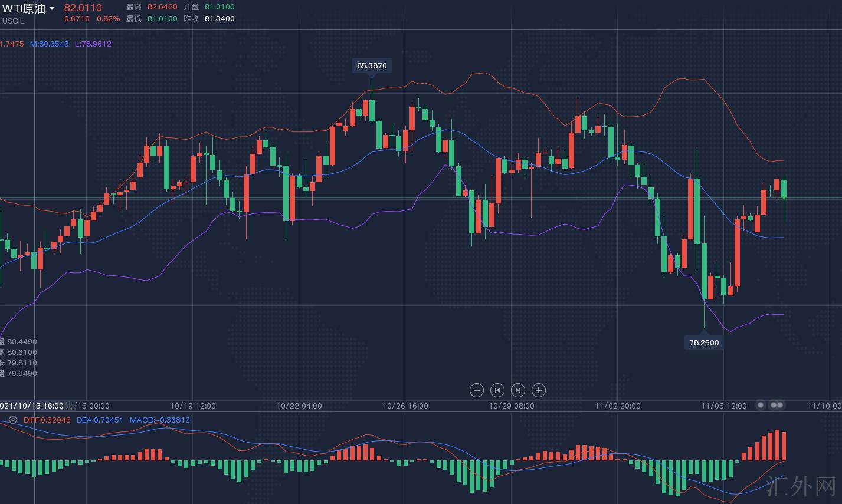Open the WTI原油 symbol dropdown arrow

pyautogui.click(x=52, y=9)
